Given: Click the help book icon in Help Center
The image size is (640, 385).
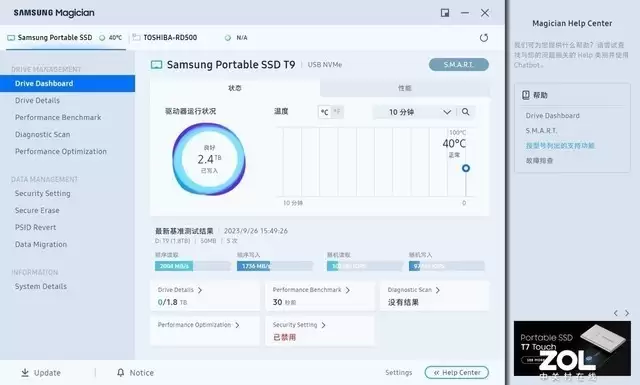Looking at the screenshot, I should pyautogui.click(x=526, y=95).
